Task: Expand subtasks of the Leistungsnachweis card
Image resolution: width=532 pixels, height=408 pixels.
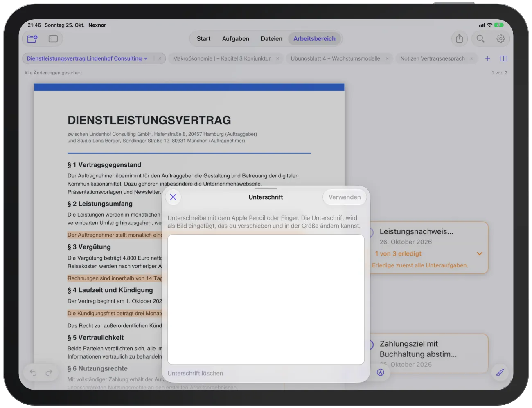Action: [480, 253]
